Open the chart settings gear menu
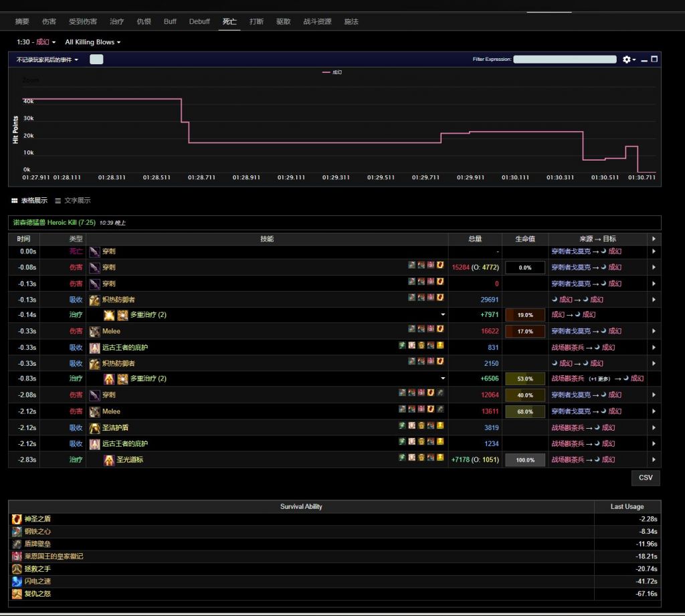This screenshot has height=616, width=685. (628, 60)
